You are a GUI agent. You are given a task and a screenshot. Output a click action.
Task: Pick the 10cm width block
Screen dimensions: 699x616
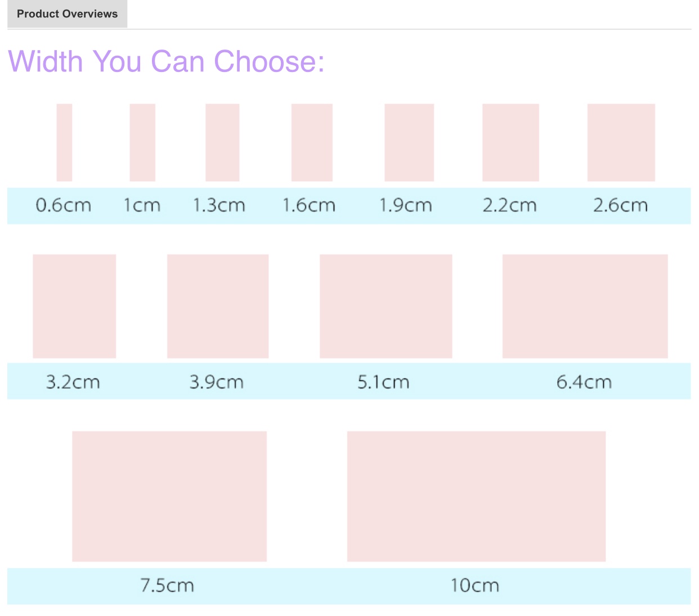coord(477,496)
